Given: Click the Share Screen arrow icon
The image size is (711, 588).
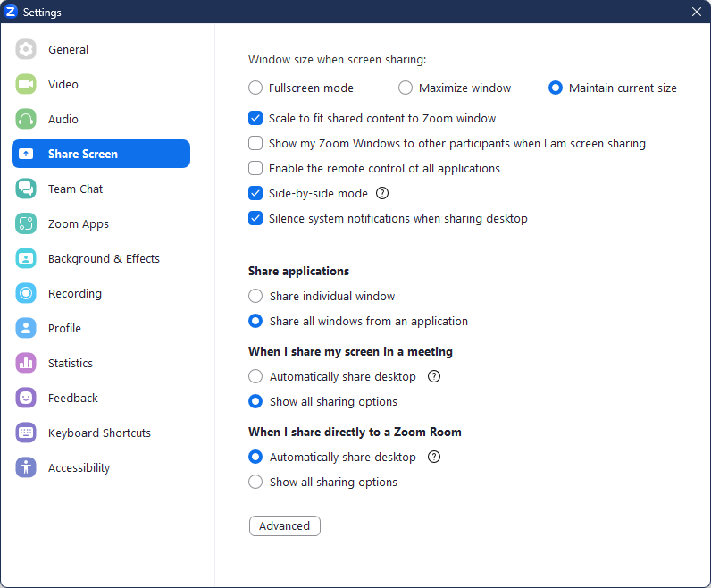Looking at the screenshot, I should [26, 154].
